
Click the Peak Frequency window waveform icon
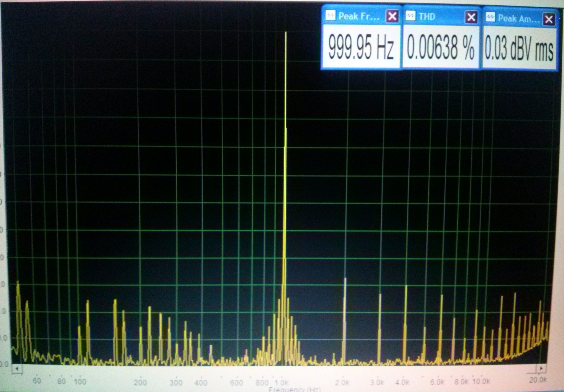coord(331,16)
